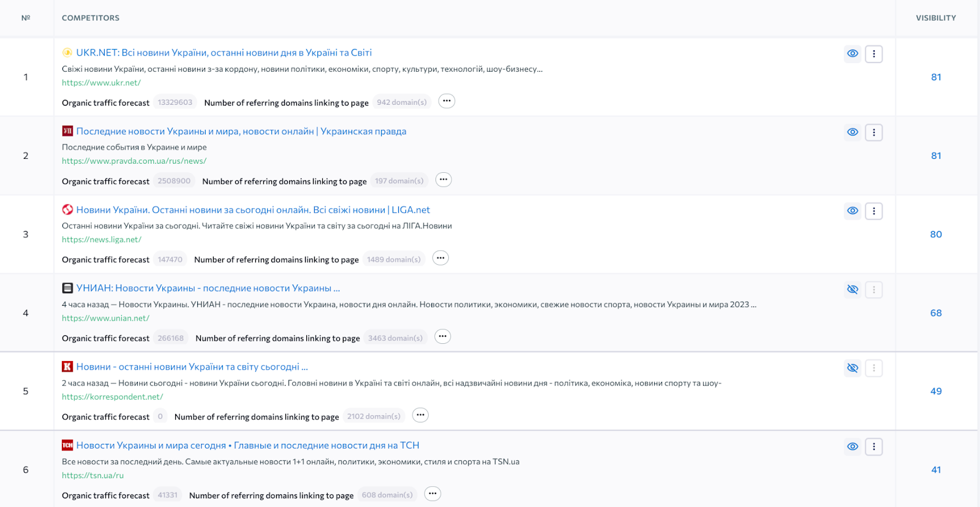Open the https://www.unian.net/ URL link
980x507 pixels.
point(105,318)
